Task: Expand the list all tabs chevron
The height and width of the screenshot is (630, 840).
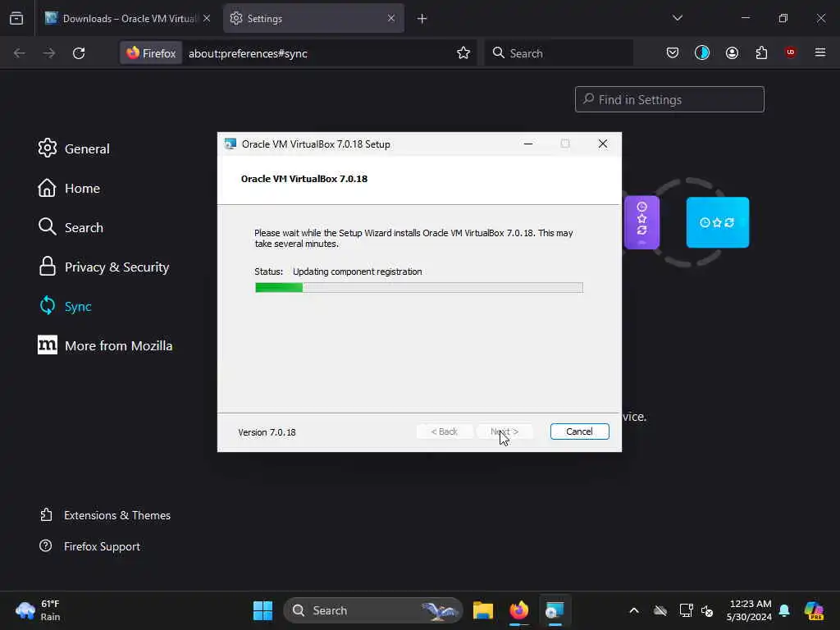Action: (x=677, y=18)
